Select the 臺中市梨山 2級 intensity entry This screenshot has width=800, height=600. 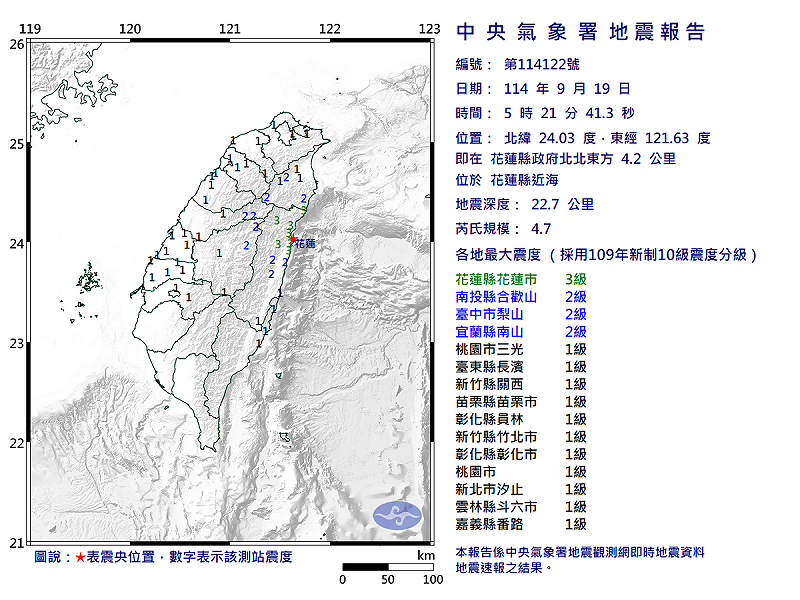520,314
